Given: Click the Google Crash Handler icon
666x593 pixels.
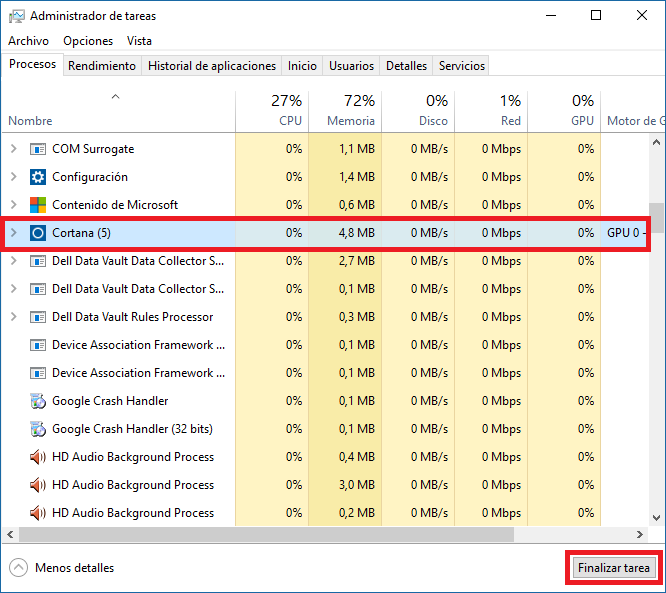Looking at the screenshot, I should [38, 401].
